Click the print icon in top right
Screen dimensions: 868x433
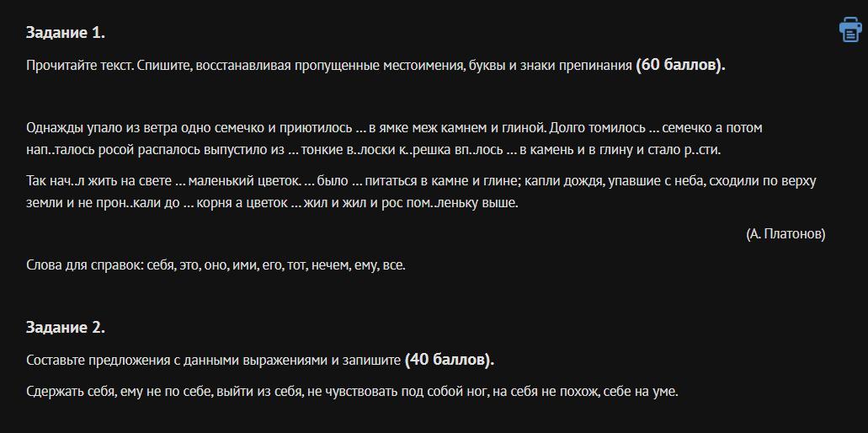(x=849, y=29)
